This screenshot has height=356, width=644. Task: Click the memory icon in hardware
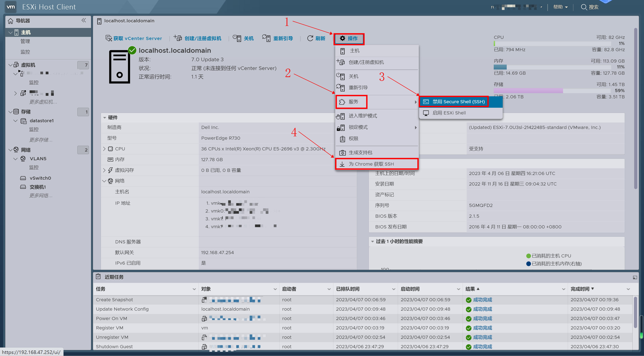point(110,159)
